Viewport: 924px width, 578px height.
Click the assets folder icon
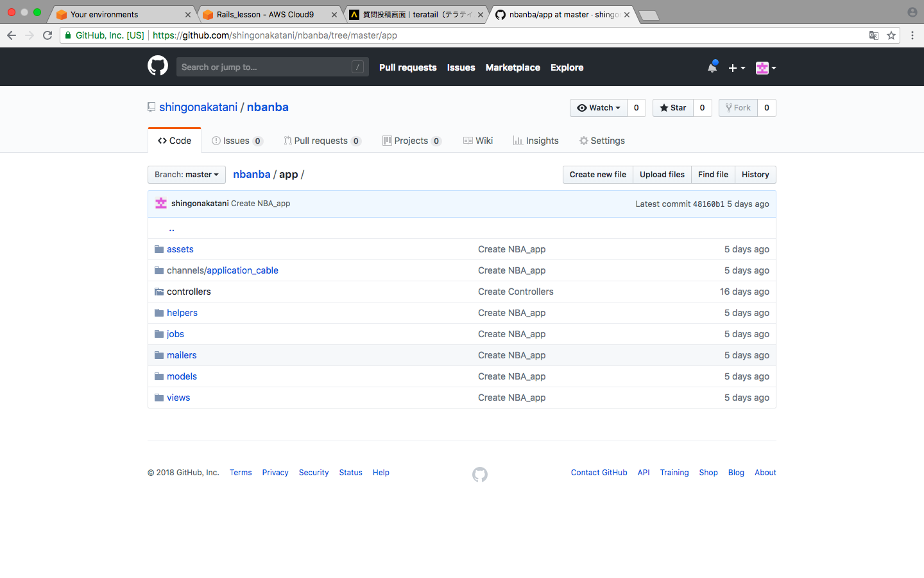click(x=159, y=249)
